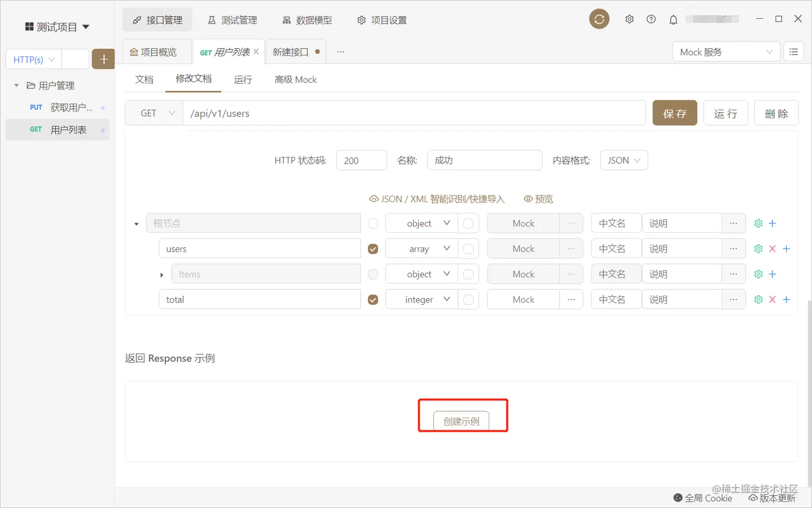Open advanced settings gear for total row
Image resolution: width=812 pixels, height=508 pixels.
(758, 299)
